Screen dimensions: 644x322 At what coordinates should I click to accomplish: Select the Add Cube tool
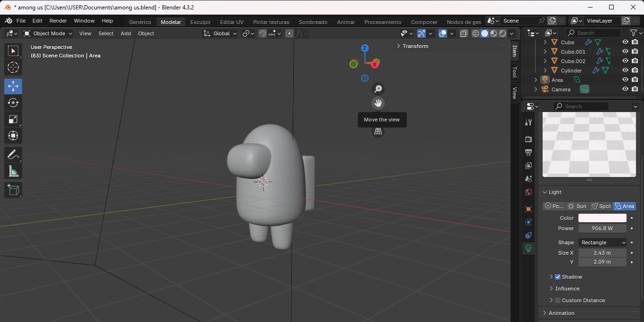[13, 190]
